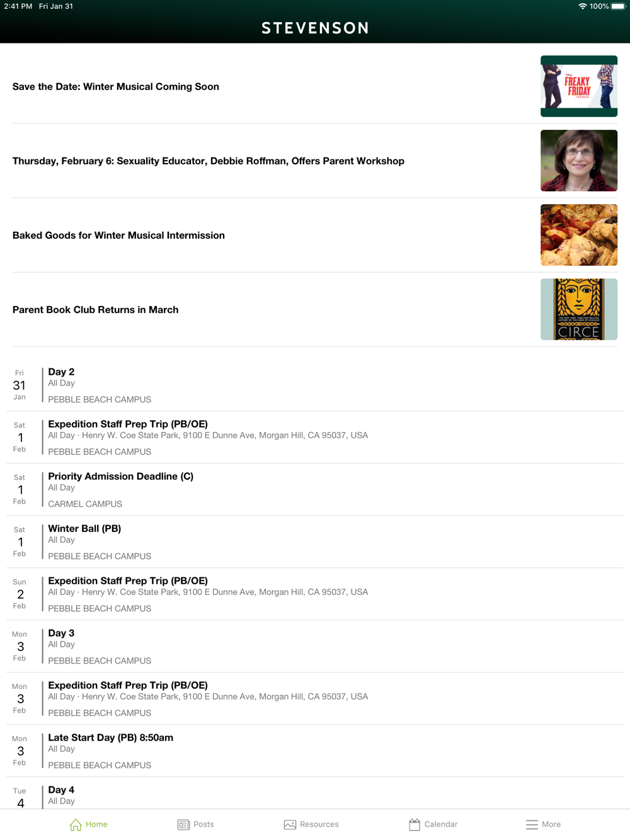630x840 pixels.
Task: Select the Winter Ball (PB) event
Action: pos(315,542)
